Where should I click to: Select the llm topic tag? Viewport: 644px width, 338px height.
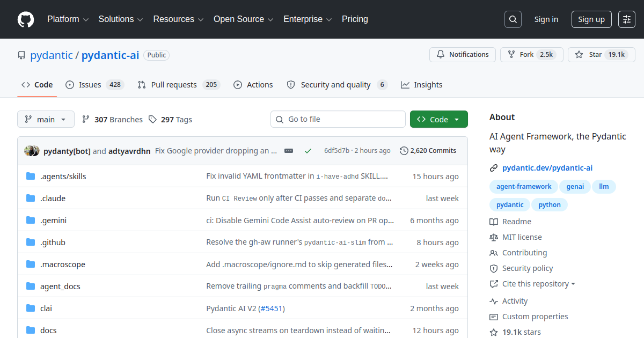(604, 187)
